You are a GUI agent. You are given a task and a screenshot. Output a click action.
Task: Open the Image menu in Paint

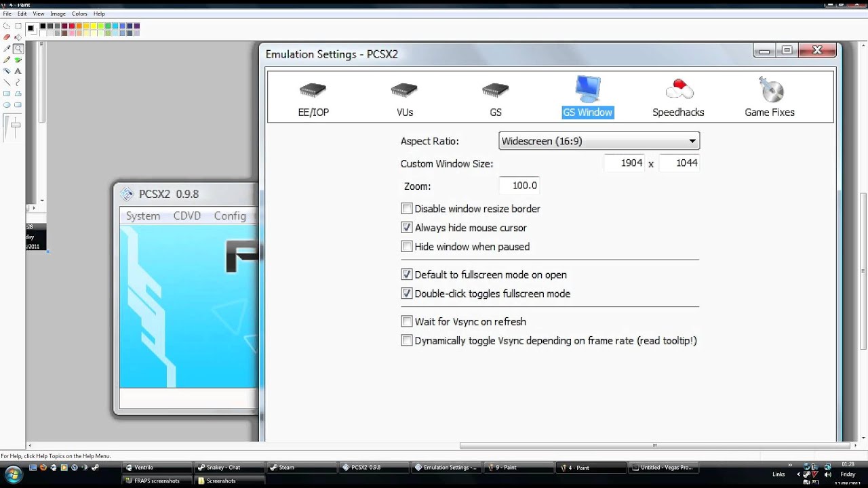pos(58,14)
